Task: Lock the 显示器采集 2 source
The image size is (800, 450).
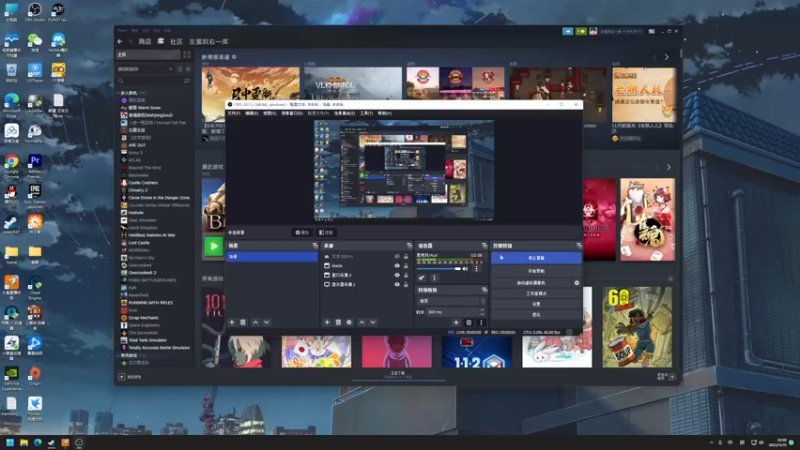Action: click(x=406, y=284)
